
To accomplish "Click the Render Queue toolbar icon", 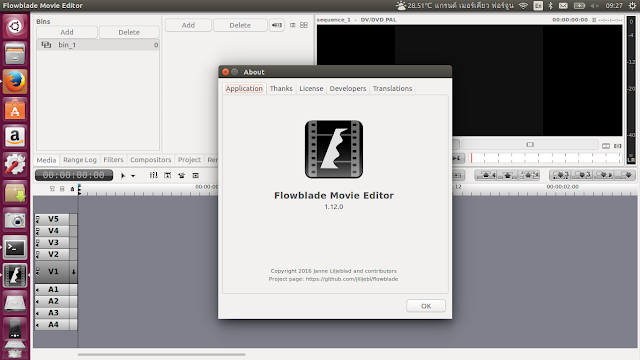I will click(x=196, y=175).
